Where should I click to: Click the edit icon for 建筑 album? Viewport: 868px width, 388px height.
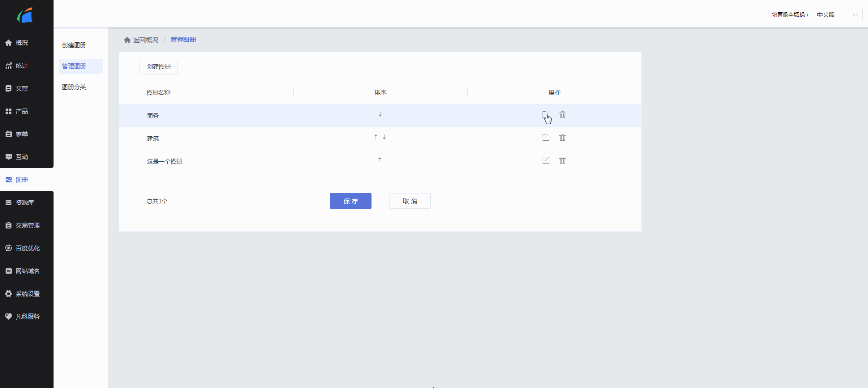546,137
